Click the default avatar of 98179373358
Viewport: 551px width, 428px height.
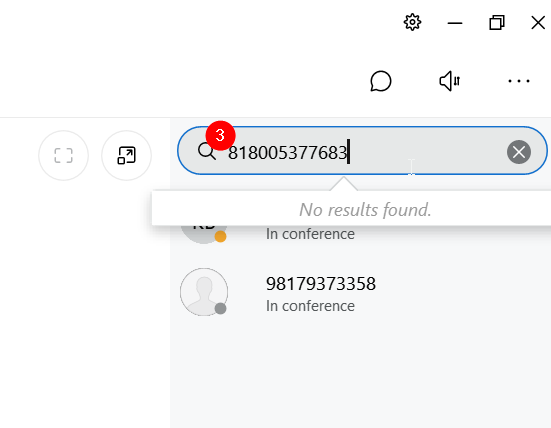204,292
